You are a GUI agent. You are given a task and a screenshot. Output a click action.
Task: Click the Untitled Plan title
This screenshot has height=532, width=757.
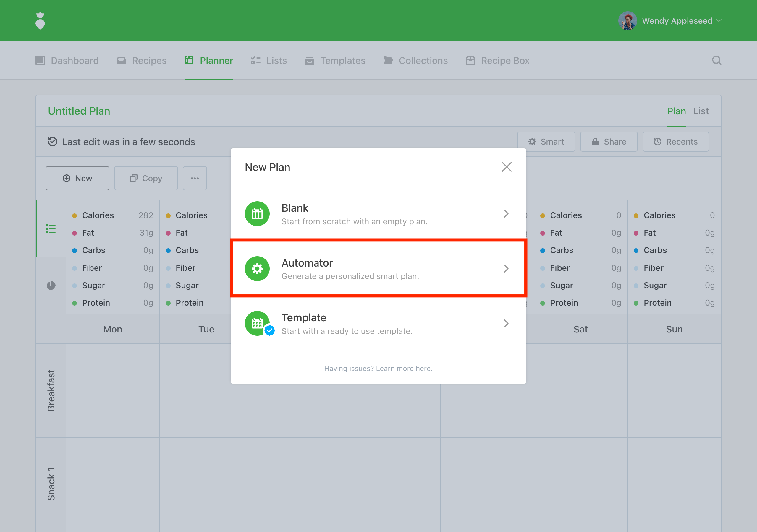pos(79,111)
